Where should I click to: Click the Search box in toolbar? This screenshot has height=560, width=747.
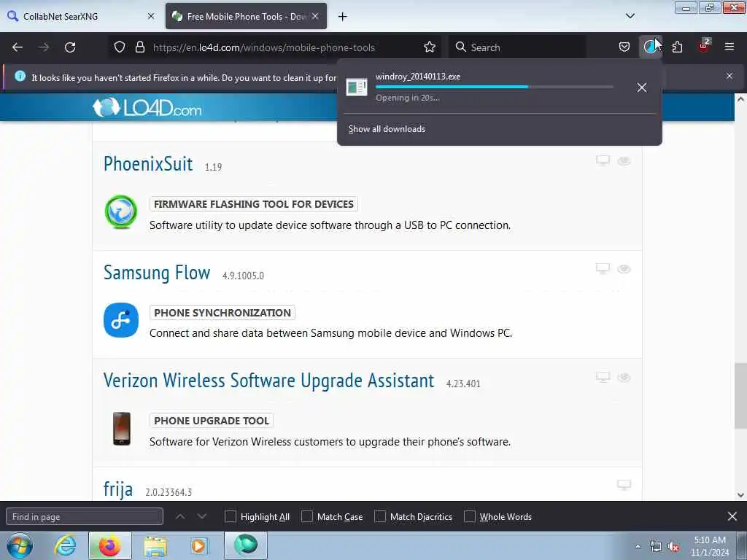pos(517,47)
